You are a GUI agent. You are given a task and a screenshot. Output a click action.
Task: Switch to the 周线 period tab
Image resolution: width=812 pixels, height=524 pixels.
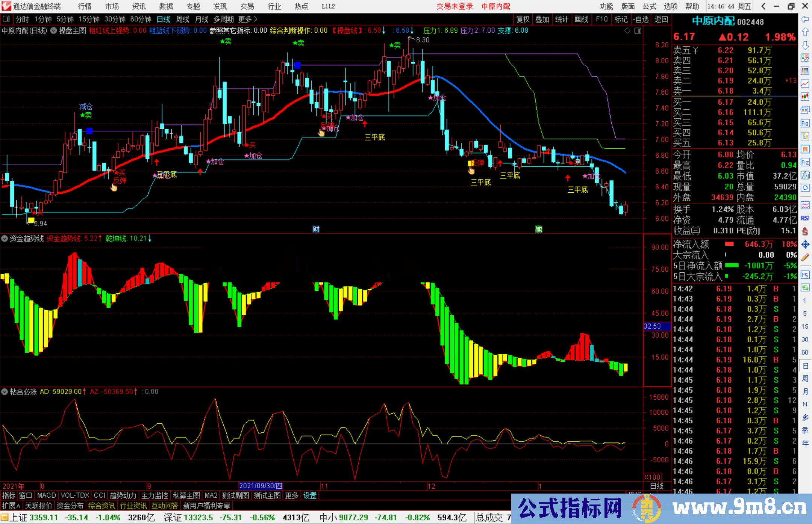[x=183, y=19]
